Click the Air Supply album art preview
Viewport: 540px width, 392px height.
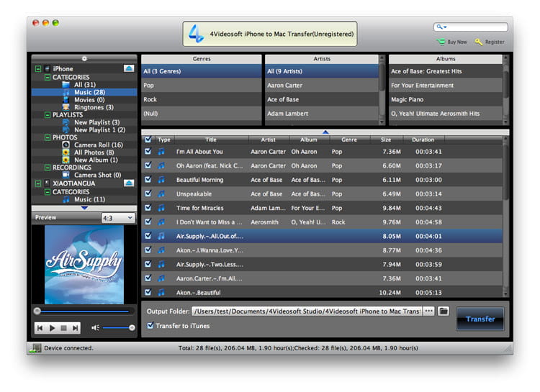84,265
